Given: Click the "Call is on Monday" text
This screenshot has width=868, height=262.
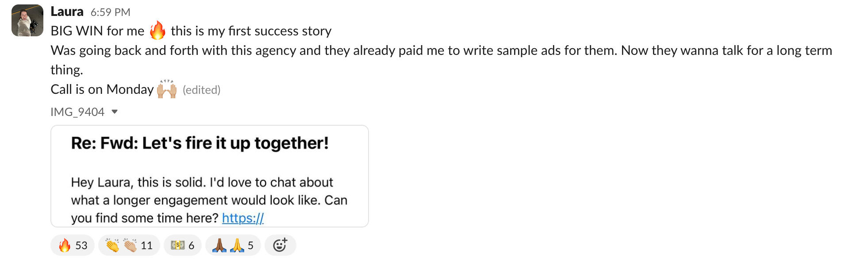Looking at the screenshot, I should point(102,89).
